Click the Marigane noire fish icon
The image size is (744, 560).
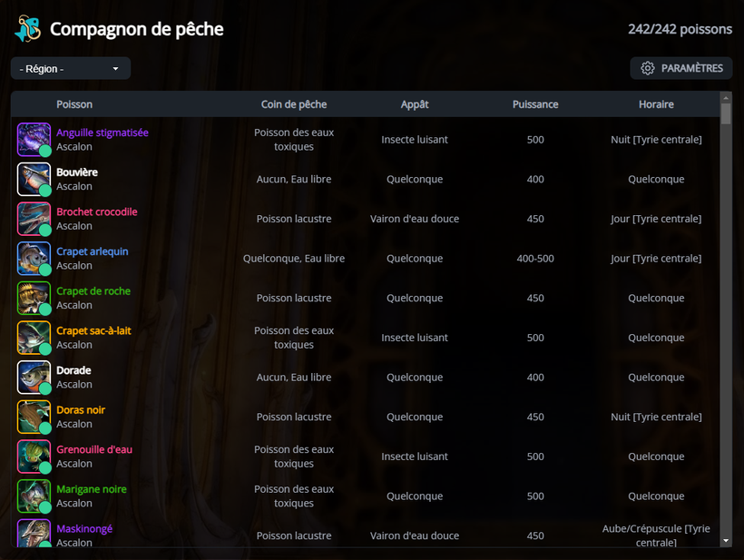coord(34,496)
